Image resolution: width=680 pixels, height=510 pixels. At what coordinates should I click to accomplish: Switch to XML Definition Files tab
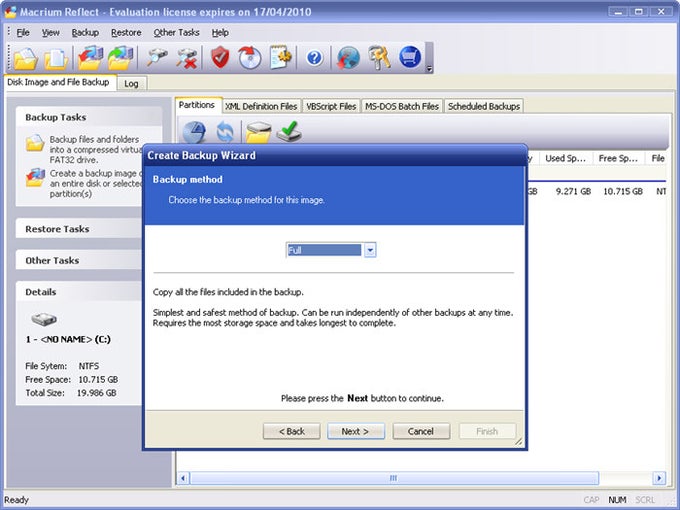(x=261, y=106)
